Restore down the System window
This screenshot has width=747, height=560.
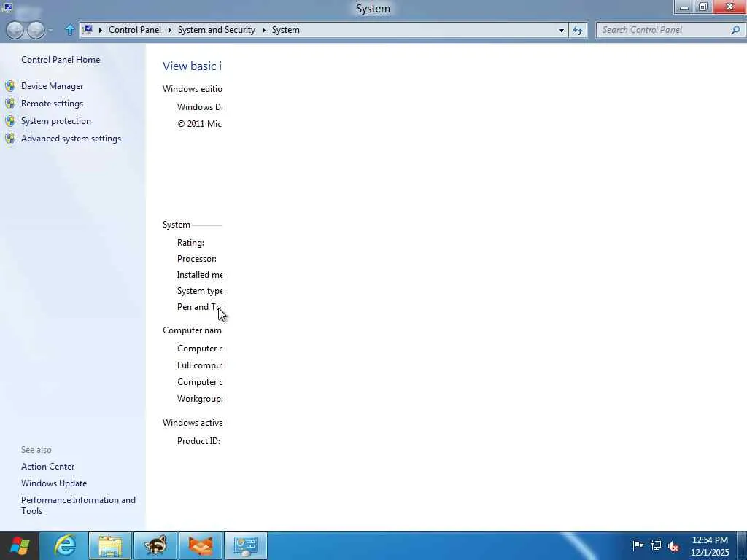(x=703, y=7)
